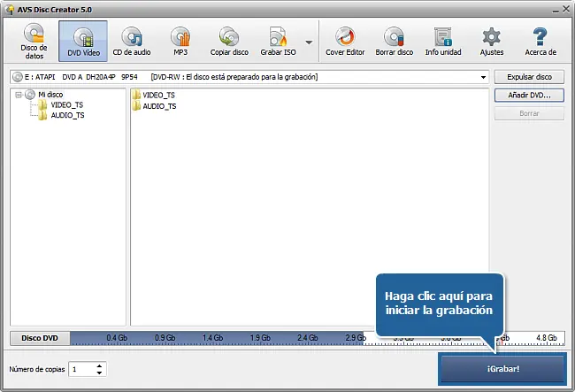The height and width of the screenshot is (392, 575).
Task: Click the AUDIO_TS folder icon in file list
Action: [136, 105]
